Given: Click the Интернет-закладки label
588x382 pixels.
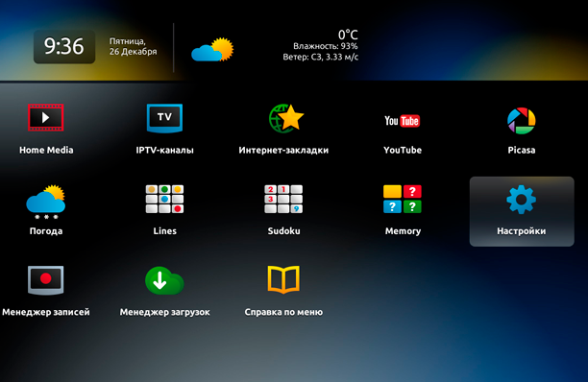Looking at the screenshot, I should pyautogui.click(x=283, y=150).
